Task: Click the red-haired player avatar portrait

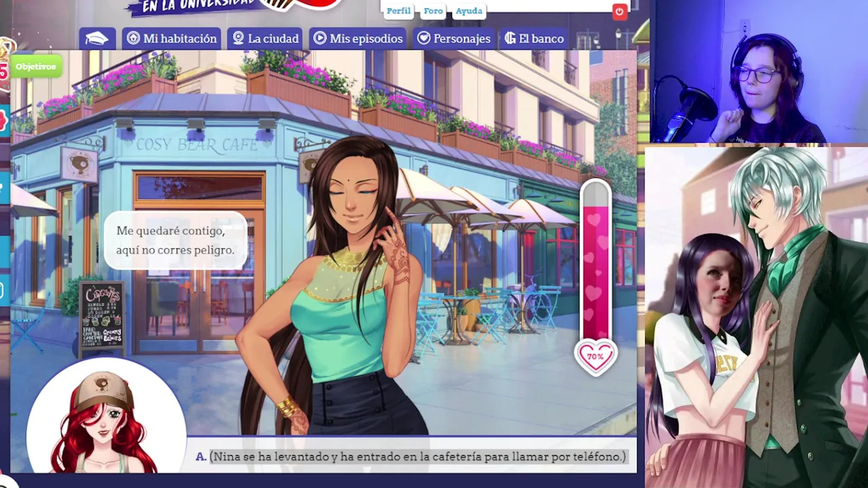Action: point(105,417)
